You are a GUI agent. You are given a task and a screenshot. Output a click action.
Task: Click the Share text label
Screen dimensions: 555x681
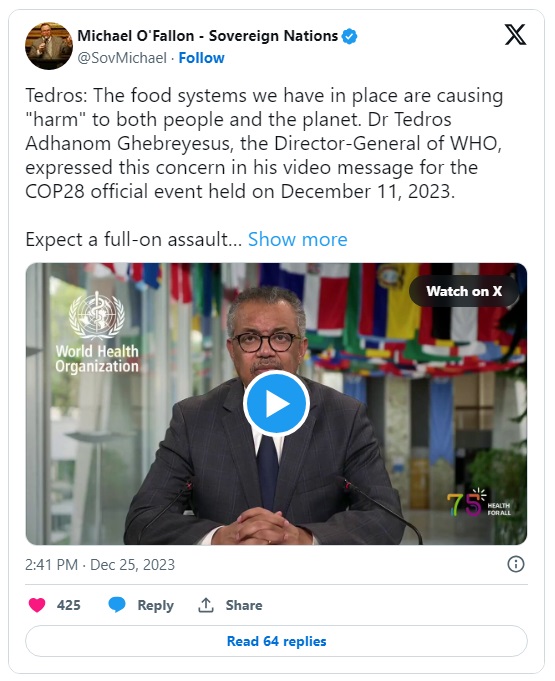pos(244,605)
